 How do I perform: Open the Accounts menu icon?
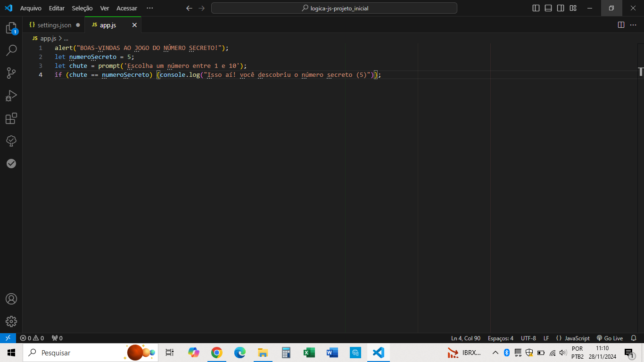(x=11, y=299)
